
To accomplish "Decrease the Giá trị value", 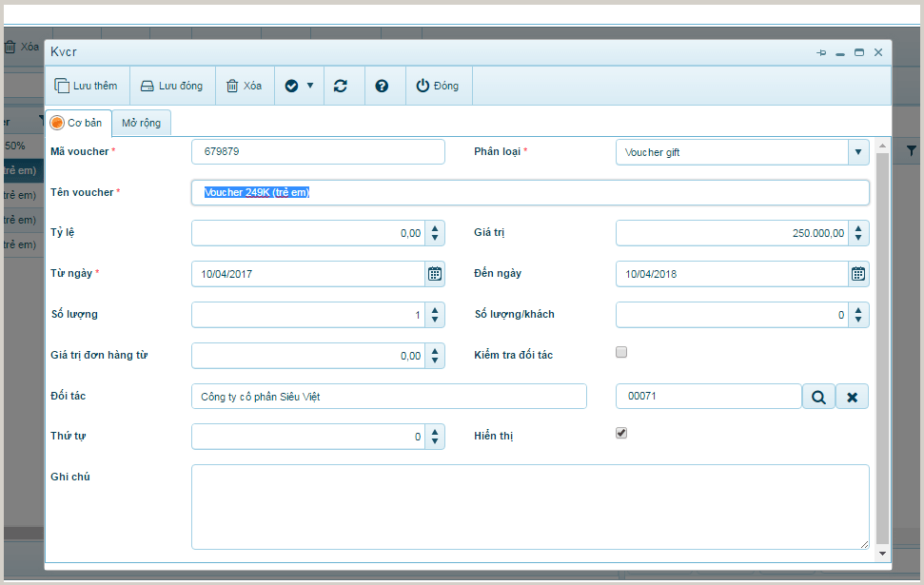I will coord(858,238).
